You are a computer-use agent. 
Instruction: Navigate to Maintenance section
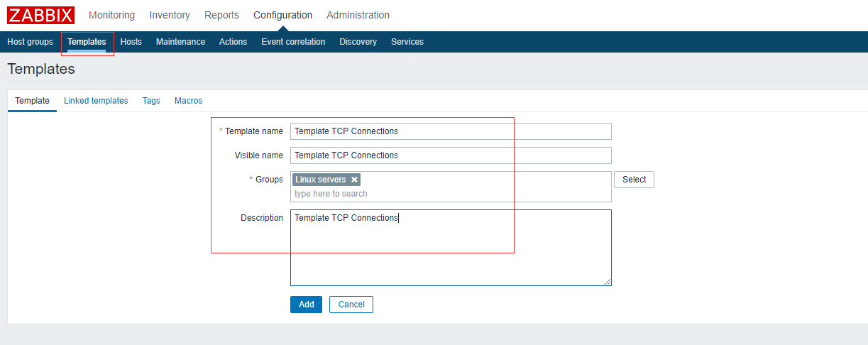click(180, 42)
